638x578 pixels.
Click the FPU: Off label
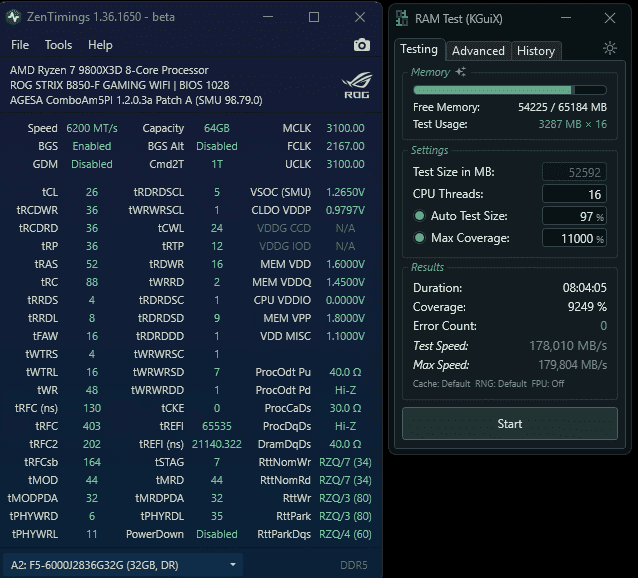click(x=548, y=384)
